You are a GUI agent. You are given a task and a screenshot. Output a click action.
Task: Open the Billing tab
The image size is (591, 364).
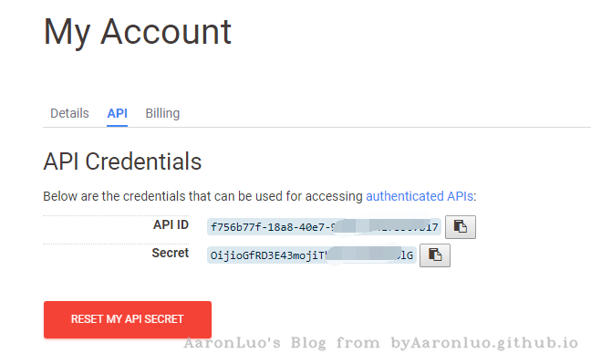162,113
